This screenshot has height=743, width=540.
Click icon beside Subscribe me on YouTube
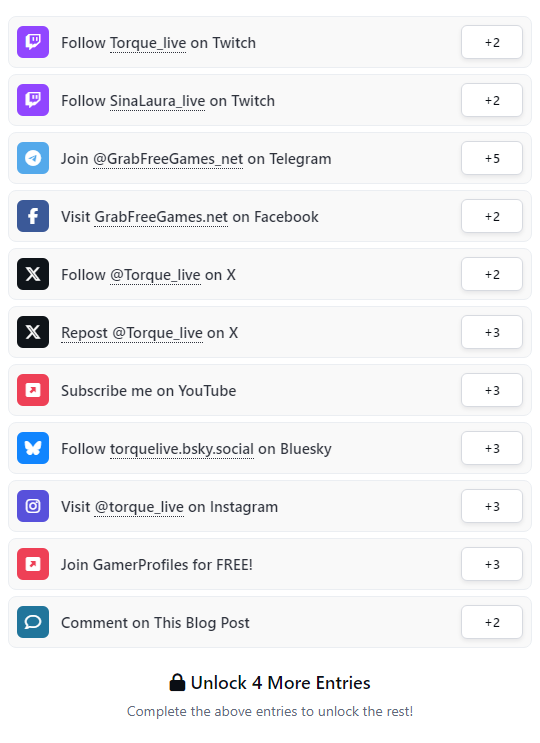click(33, 390)
